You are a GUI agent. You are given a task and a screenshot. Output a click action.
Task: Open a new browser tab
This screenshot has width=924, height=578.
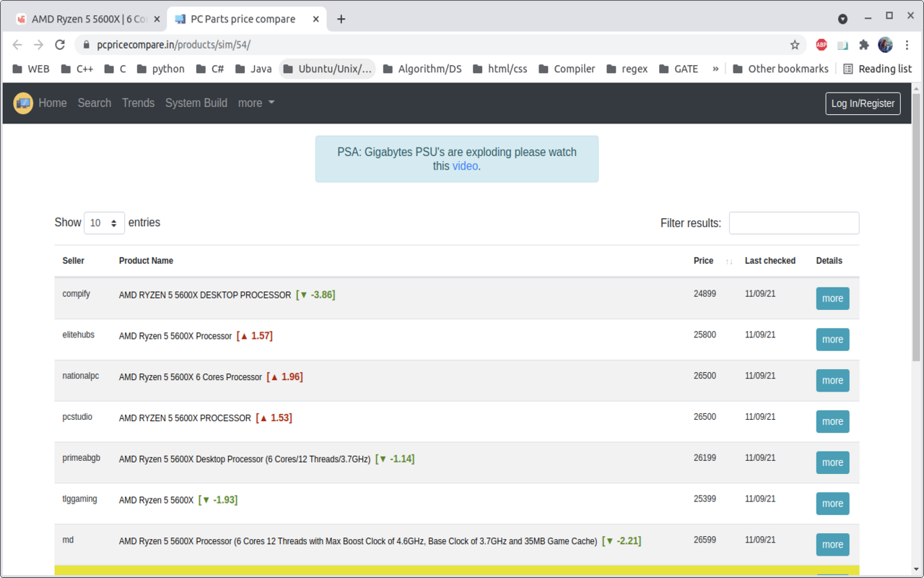click(x=341, y=20)
